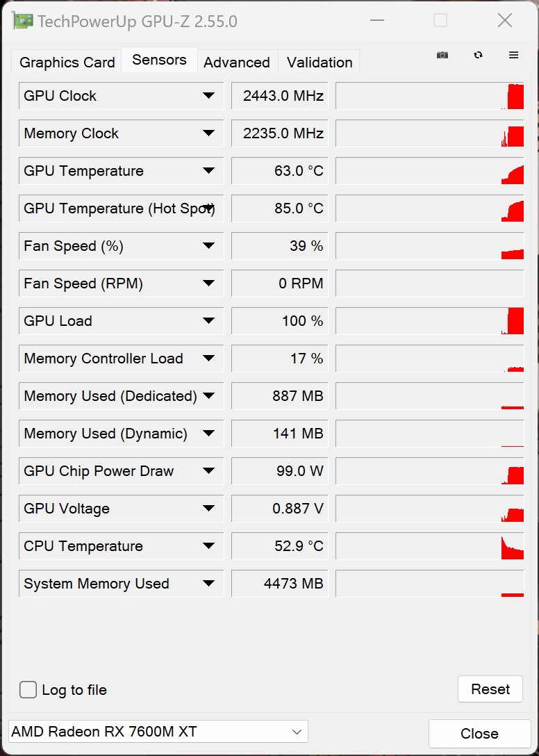Enable the Log to file checkbox
This screenshot has height=756, width=539.
coord(28,689)
